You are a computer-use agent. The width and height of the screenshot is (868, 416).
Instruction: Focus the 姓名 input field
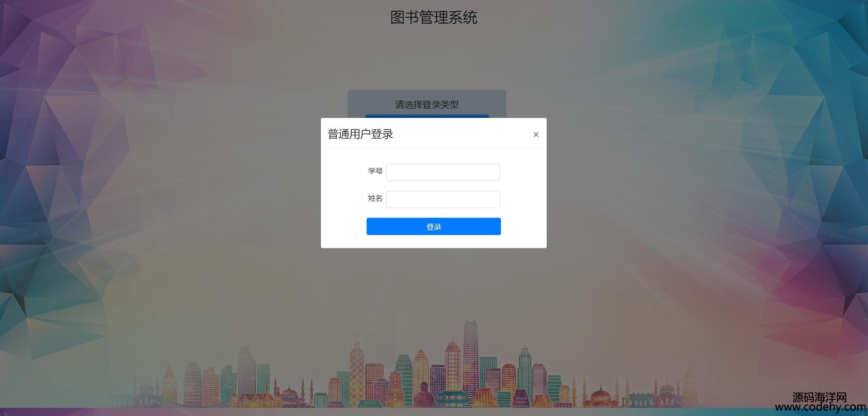coord(443,199)
